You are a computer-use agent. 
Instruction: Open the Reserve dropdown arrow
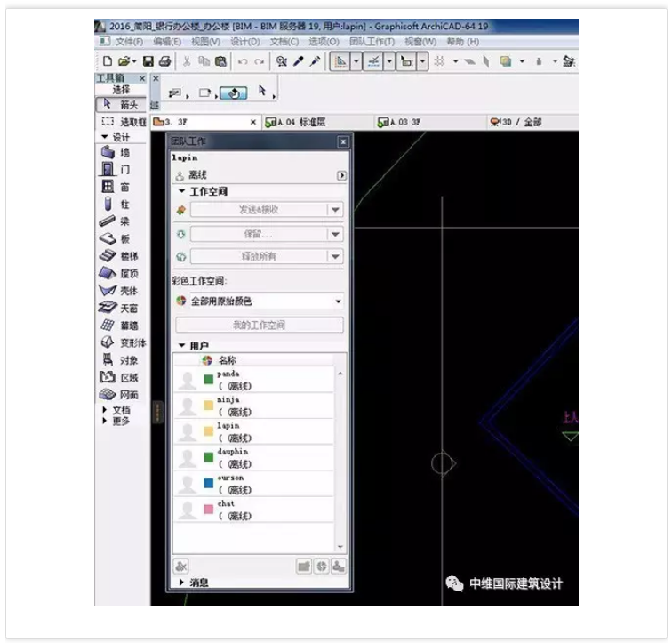(x=335, y=234)
